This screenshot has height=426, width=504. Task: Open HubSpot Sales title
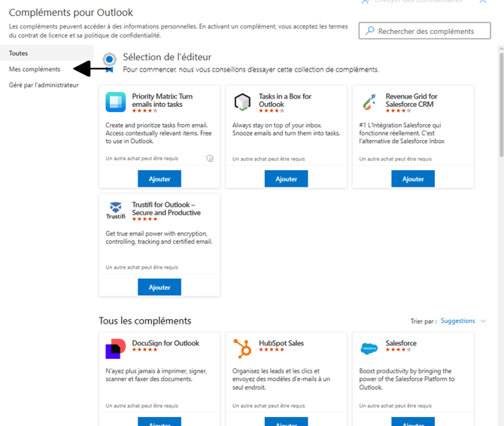pyautogui.click(x=281, y=343)
